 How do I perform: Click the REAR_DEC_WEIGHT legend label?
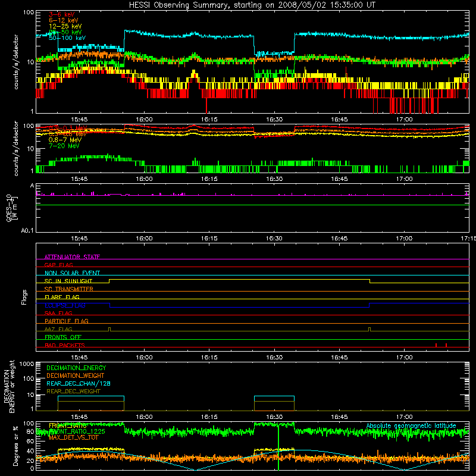[x=73, y=392]
